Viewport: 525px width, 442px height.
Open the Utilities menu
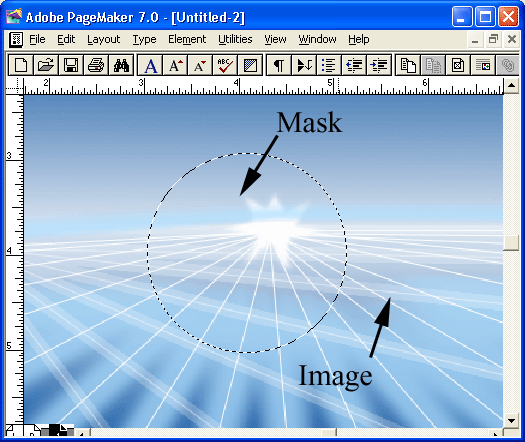(235, 40)
